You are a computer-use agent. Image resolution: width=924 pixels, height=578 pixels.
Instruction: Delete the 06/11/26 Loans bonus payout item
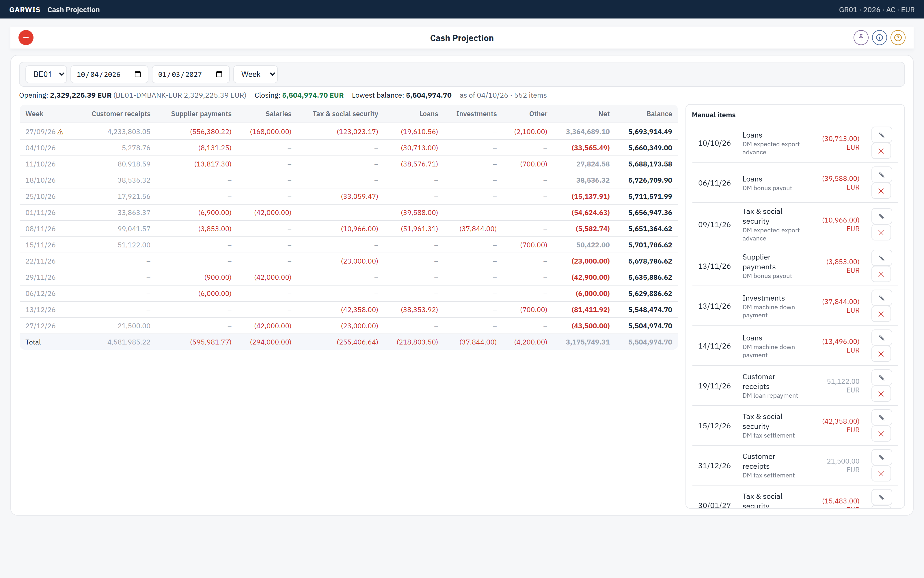click(x=881, y=191)
